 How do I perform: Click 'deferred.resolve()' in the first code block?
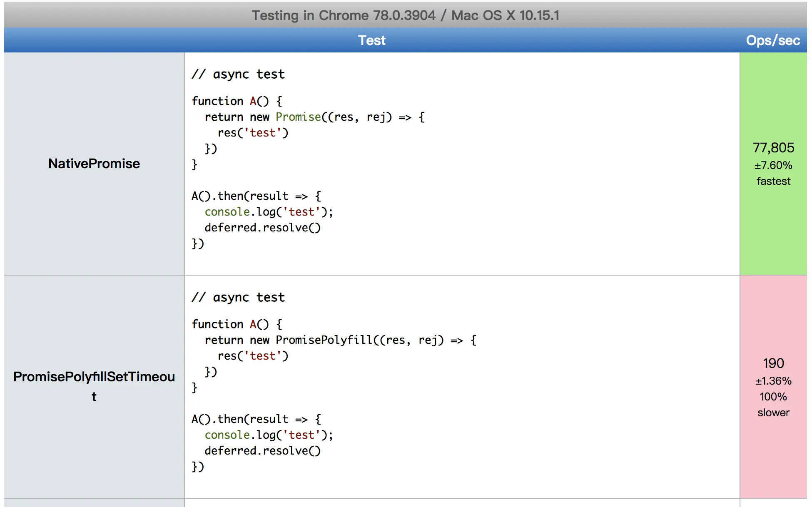[x=262, y=228]
